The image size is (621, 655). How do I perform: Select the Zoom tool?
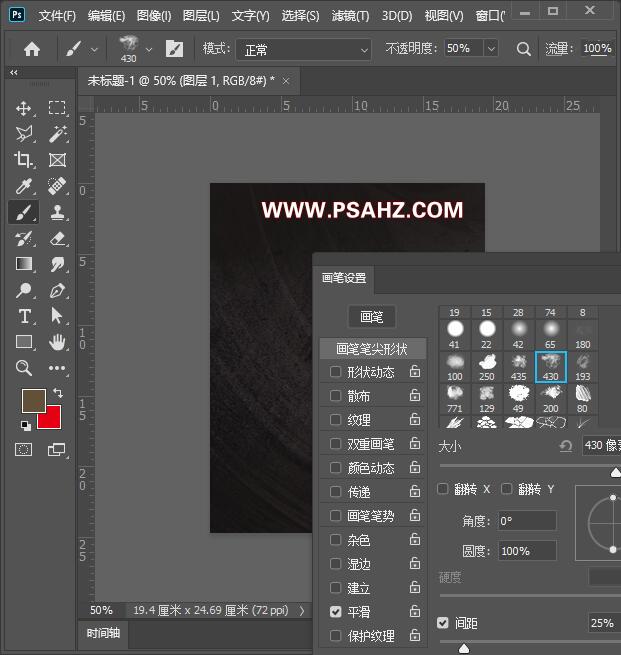click(x=23, y=368)
